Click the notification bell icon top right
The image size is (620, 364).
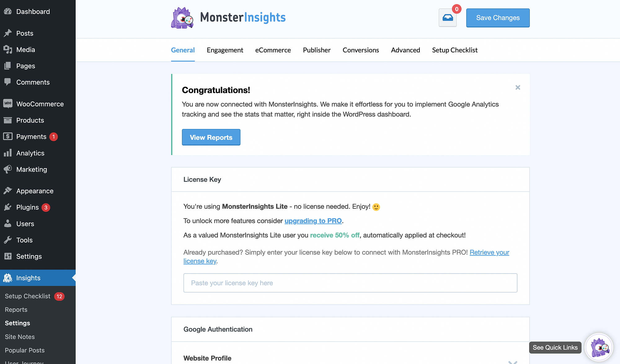[448, 17]
